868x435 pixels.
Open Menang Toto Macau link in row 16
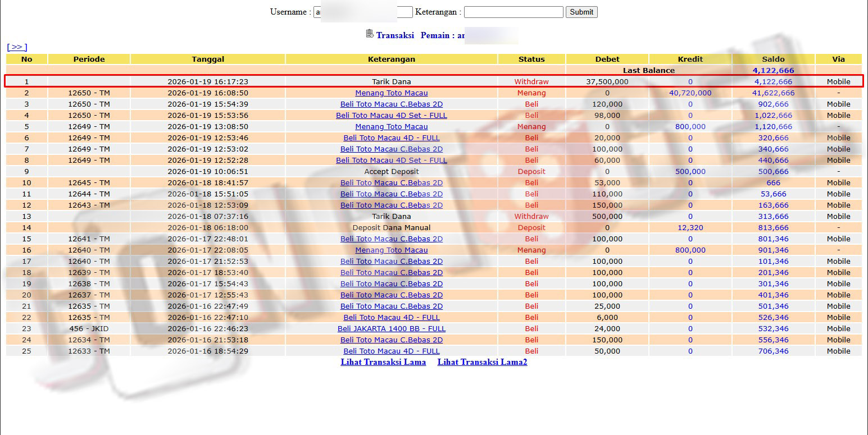[391, 250]
